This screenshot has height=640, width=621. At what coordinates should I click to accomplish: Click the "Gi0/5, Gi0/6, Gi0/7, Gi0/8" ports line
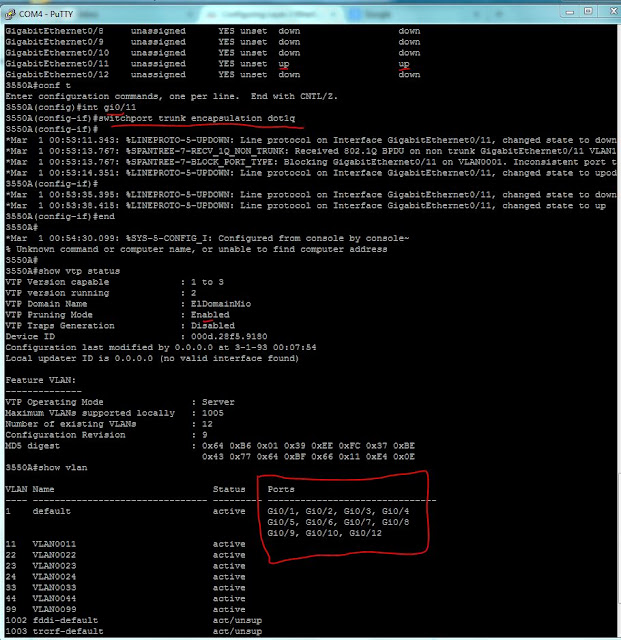pos(338,522)
